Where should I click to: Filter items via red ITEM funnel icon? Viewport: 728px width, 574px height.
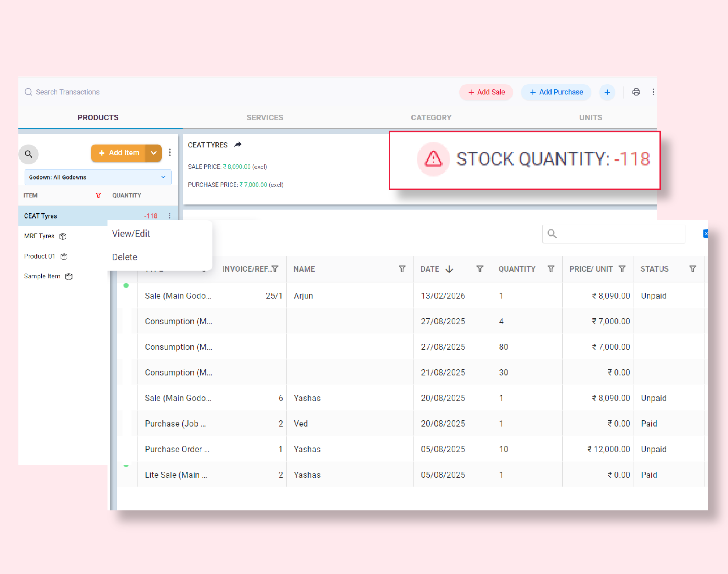(98, 195)
